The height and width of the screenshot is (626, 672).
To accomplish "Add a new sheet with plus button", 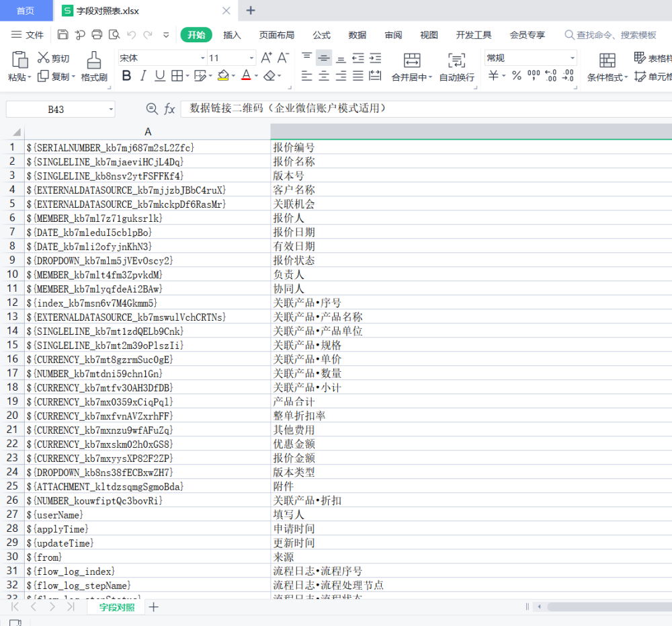I will [x=153, y=607].
